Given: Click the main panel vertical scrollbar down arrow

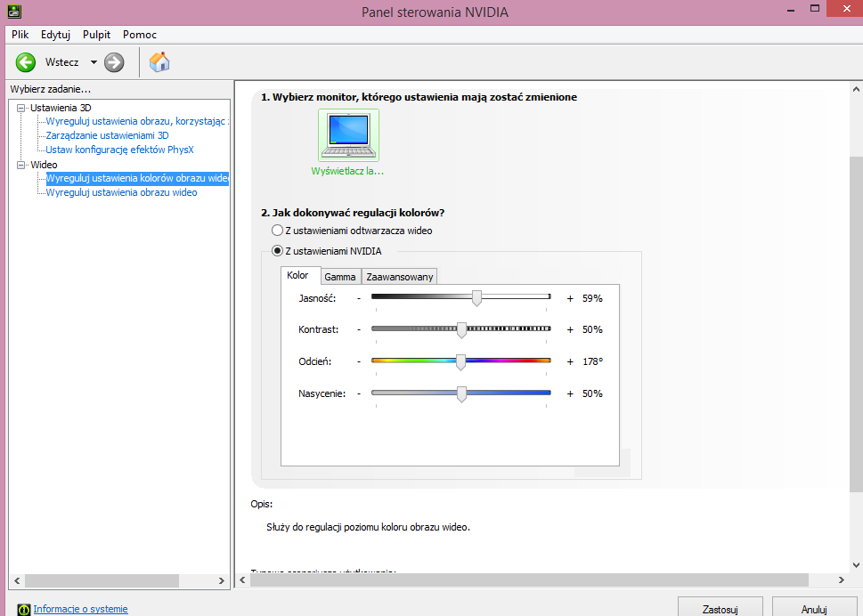Looking at the screenshot, I should coord(856,565).
